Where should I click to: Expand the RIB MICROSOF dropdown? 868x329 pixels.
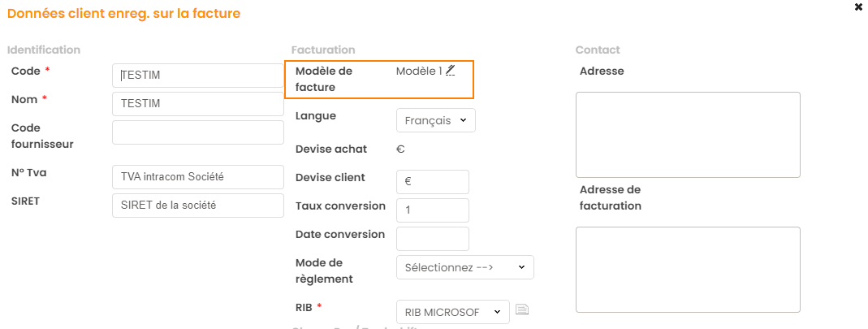452,312
